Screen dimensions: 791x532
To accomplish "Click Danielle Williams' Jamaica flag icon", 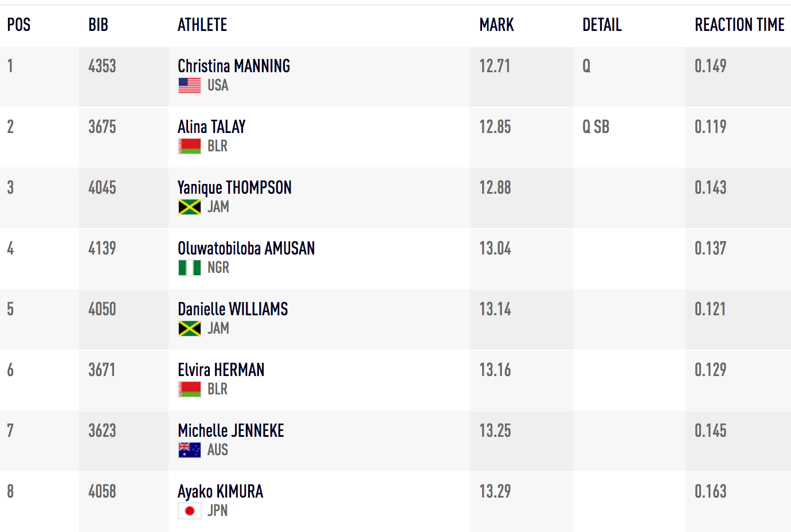I will [x=190, y=328].
